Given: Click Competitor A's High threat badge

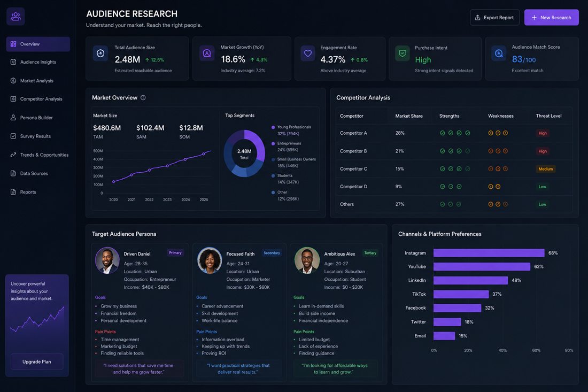Looking at the screenshot, I should pos(542,133).
